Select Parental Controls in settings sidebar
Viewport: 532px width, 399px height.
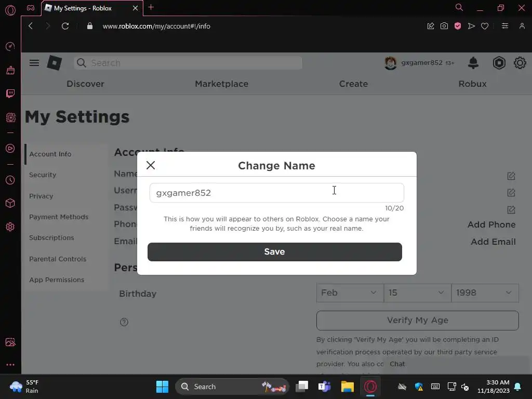coord(66,259)
